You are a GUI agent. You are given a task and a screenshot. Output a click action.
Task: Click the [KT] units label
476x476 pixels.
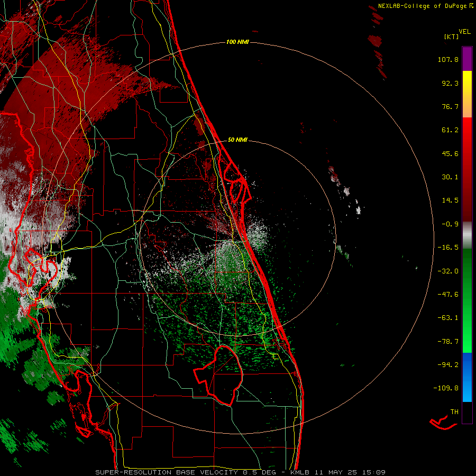coord(451,36)
